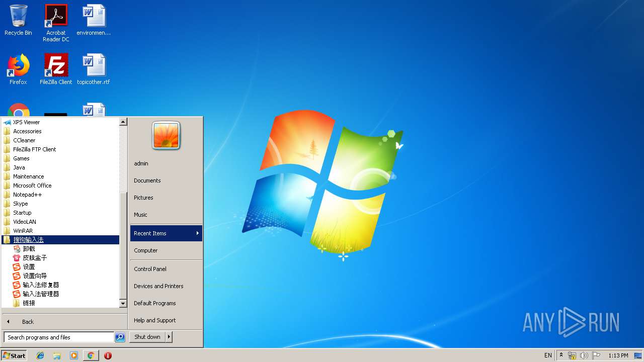Screen dimensions: 644x362
Task: Open Windows Explorer on the taskbar
Action: coord(57,355)
